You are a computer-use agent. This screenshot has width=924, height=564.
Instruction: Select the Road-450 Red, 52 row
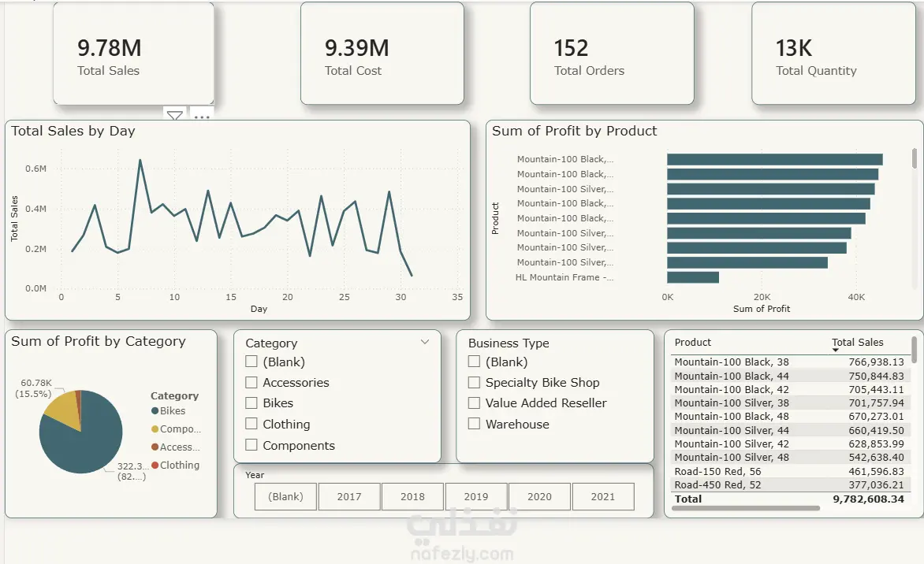pos(789,485)
